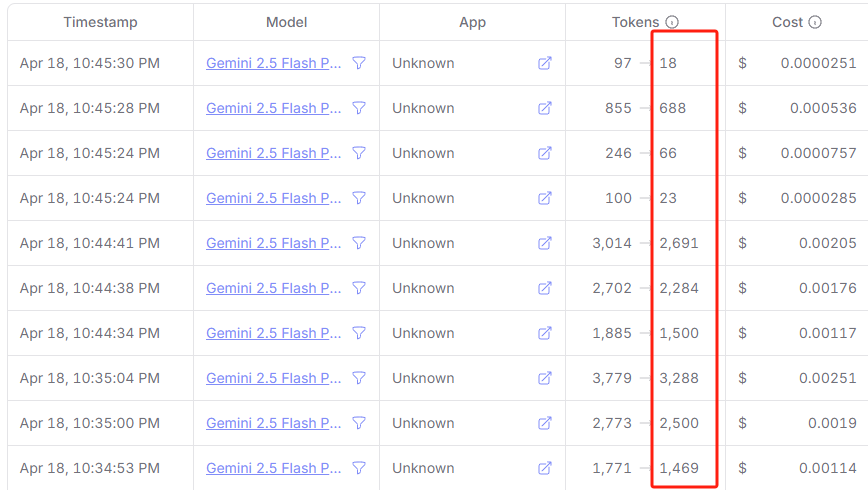Open the external link icon in the 10:34:53 PM row
This screenshot has height=490, width=868.
point(545,468)
